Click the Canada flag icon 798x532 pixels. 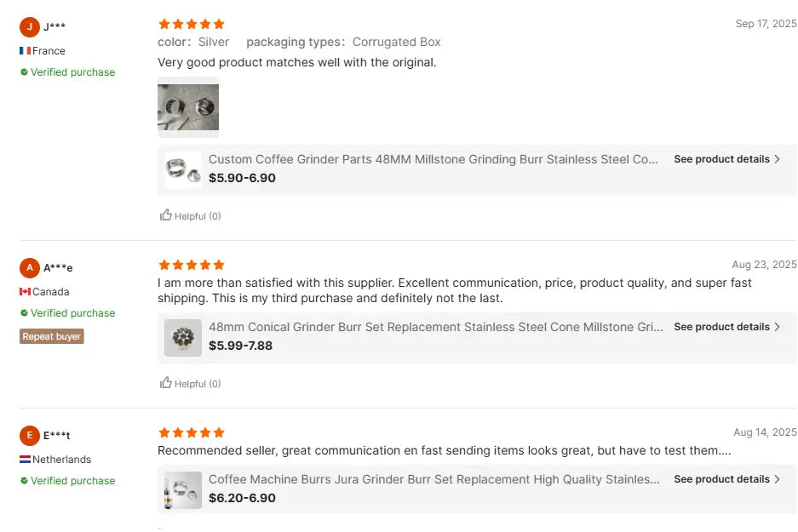click(25, 292)
